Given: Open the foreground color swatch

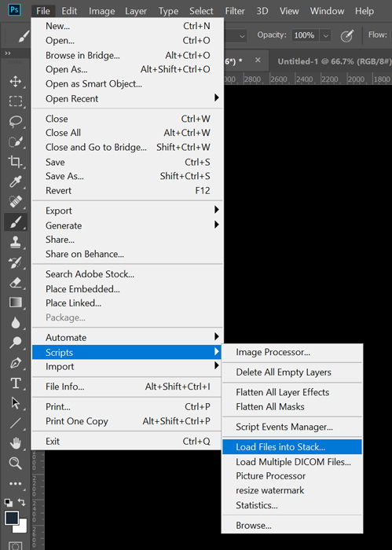Looking at the screenshot, I should [11, 518].
